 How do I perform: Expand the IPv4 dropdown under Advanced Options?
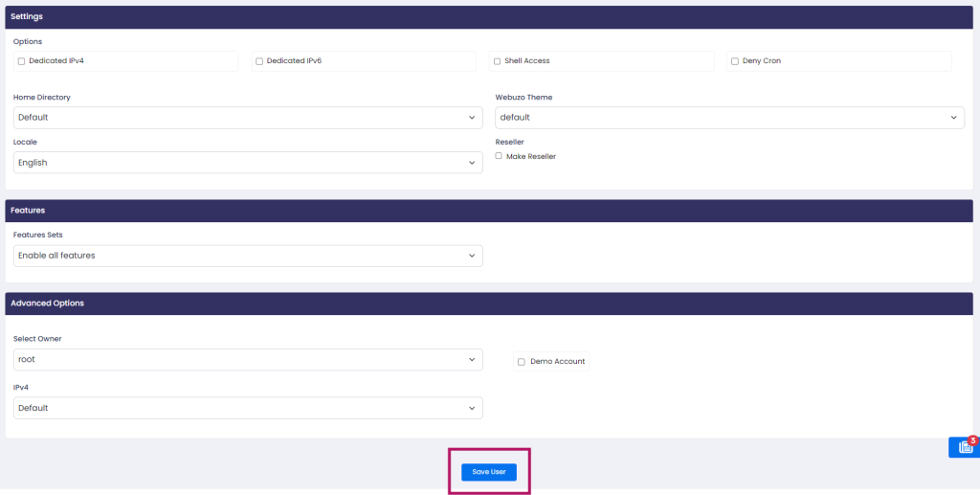tap(248, 408)
